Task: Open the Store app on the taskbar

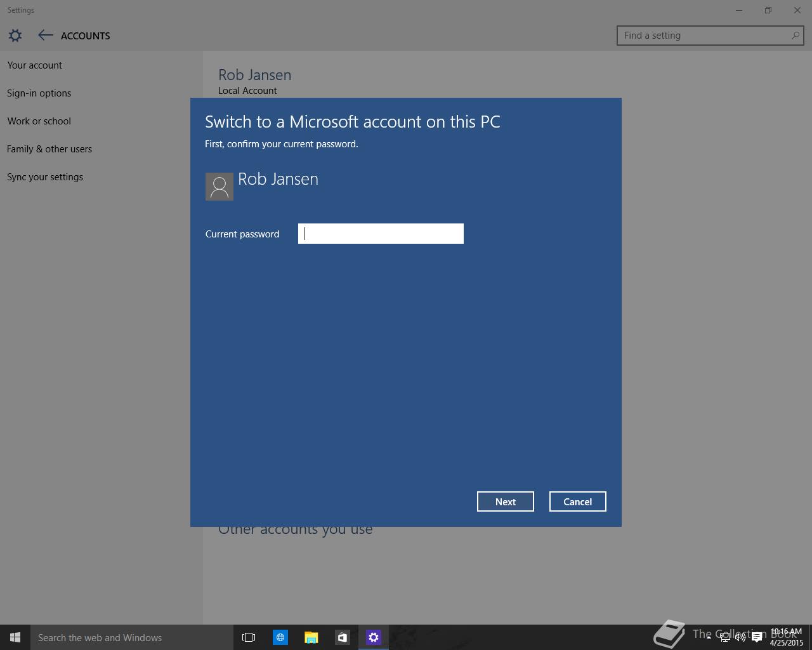Action: (342, 637)
